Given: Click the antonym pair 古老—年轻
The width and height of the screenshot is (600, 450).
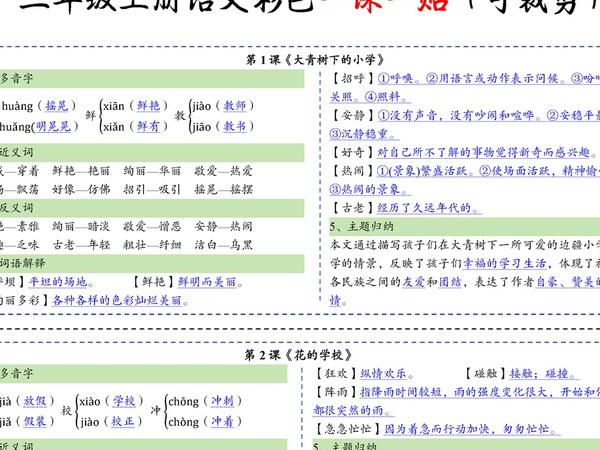Looking at the screenshot, I should [x=81, y=245].
